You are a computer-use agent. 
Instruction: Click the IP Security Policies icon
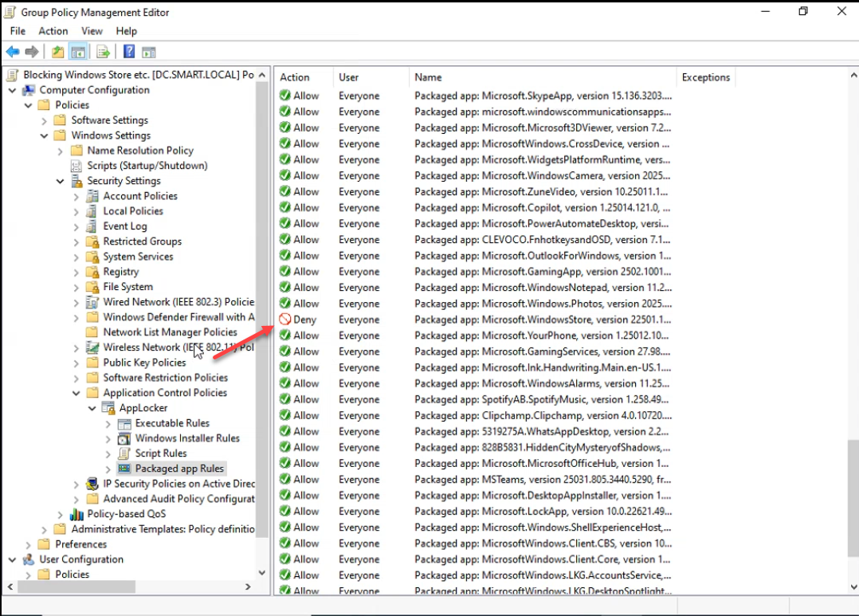coord(92,484)
